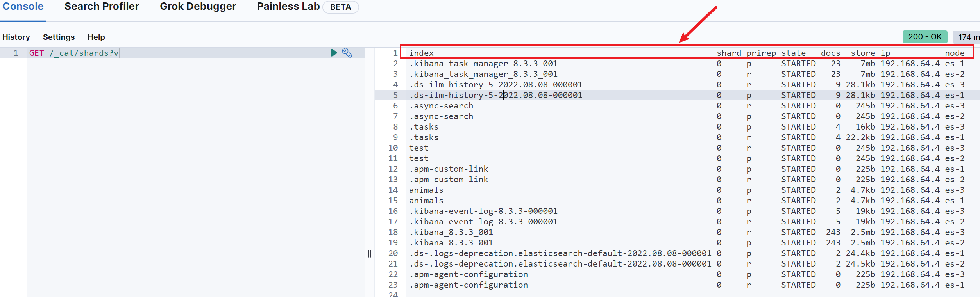980x297 pixels.
Task: Click .apm-custom-link on output line 13
Action: point(449,180)
